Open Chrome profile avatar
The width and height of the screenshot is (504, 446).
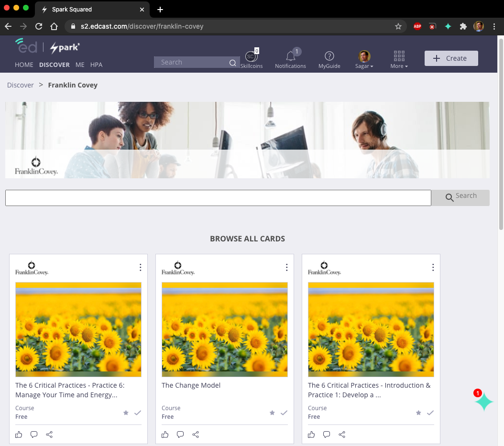click(479, 26)
